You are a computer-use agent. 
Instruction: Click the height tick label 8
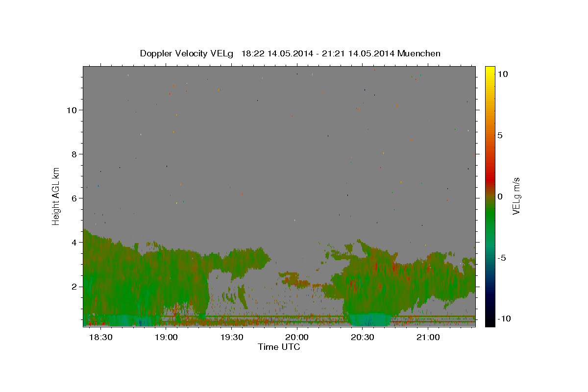(x=74, y=154)
